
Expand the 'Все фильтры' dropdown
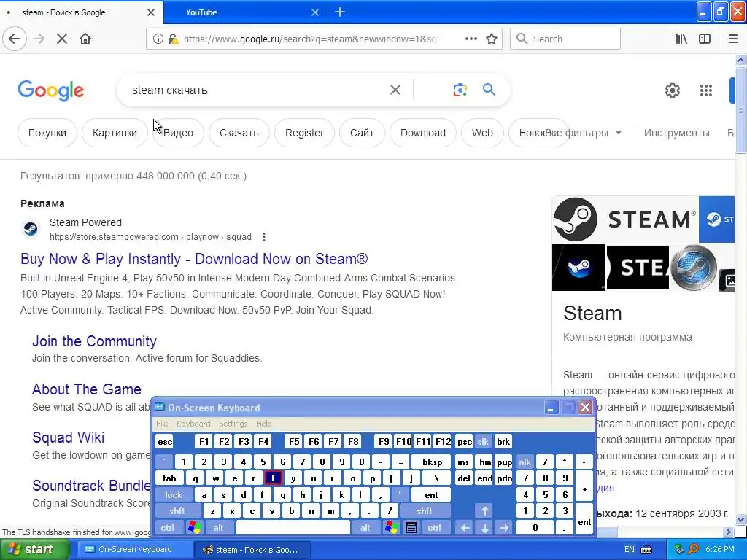(x=584, y=133)
